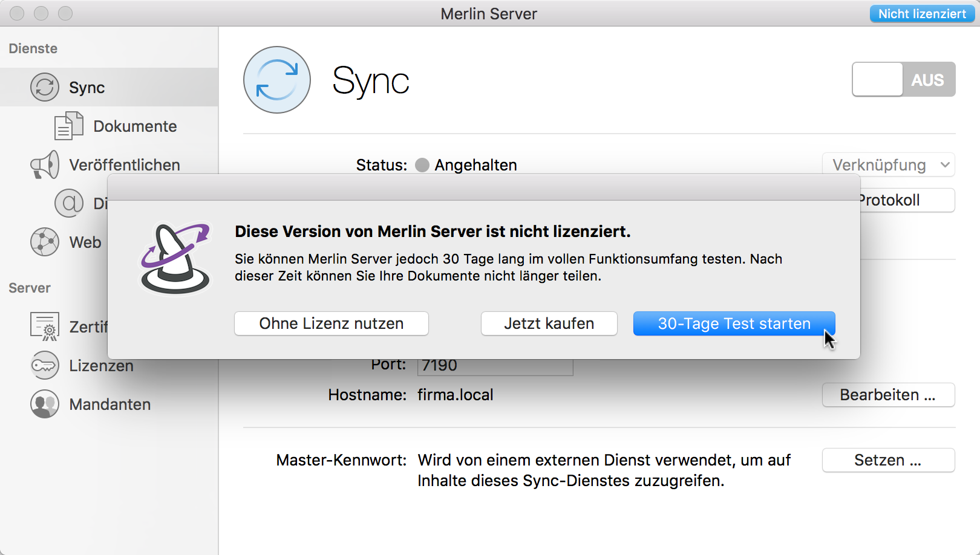Image resolution: width=980 pixels, height=555 pixels.
Task: Click the grey status indicator dot
Action: click(x=422, y=165)
